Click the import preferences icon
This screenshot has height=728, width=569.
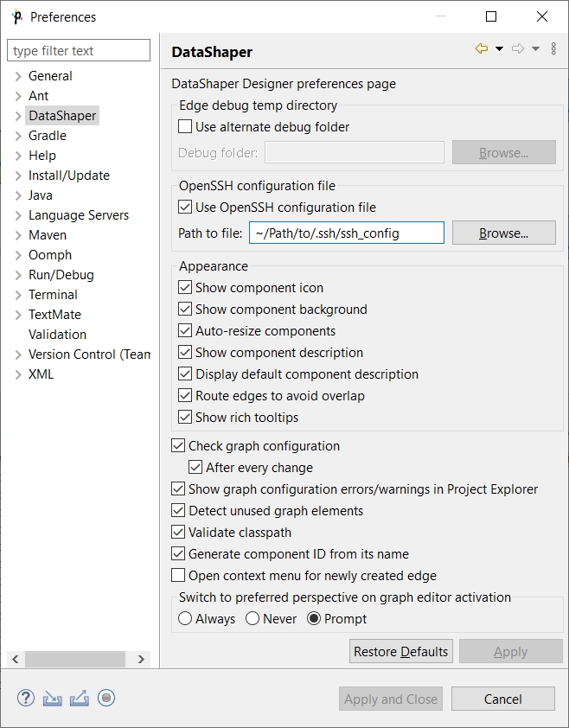(x=53, y=699)
